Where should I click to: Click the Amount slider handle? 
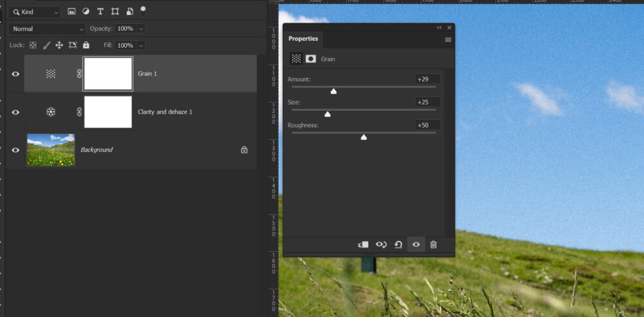click(334, 91)
